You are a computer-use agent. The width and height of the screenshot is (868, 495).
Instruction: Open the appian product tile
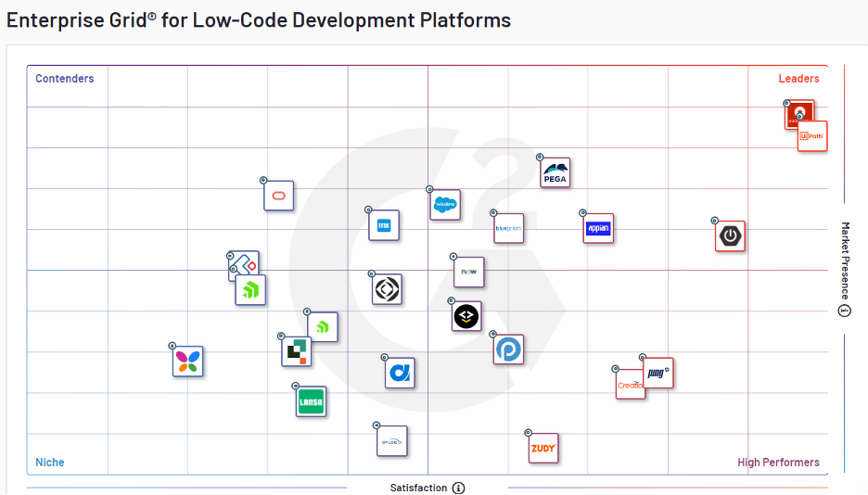click(598, 228)
